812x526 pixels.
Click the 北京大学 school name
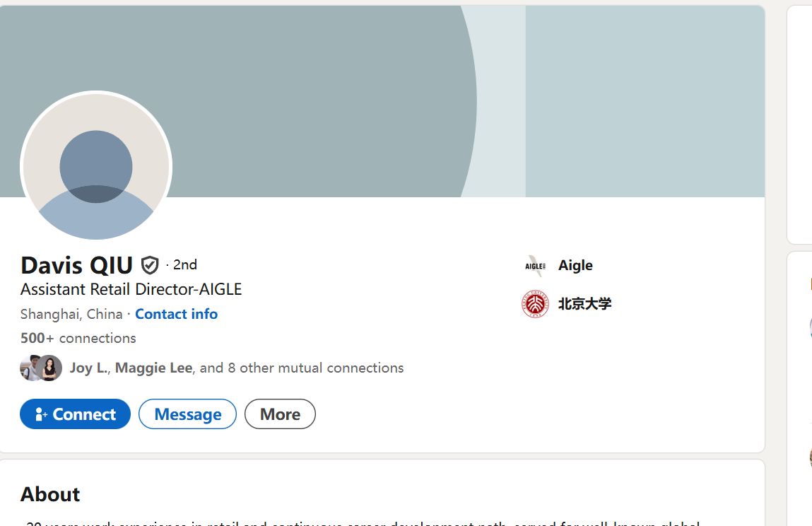tap(584, 304)
